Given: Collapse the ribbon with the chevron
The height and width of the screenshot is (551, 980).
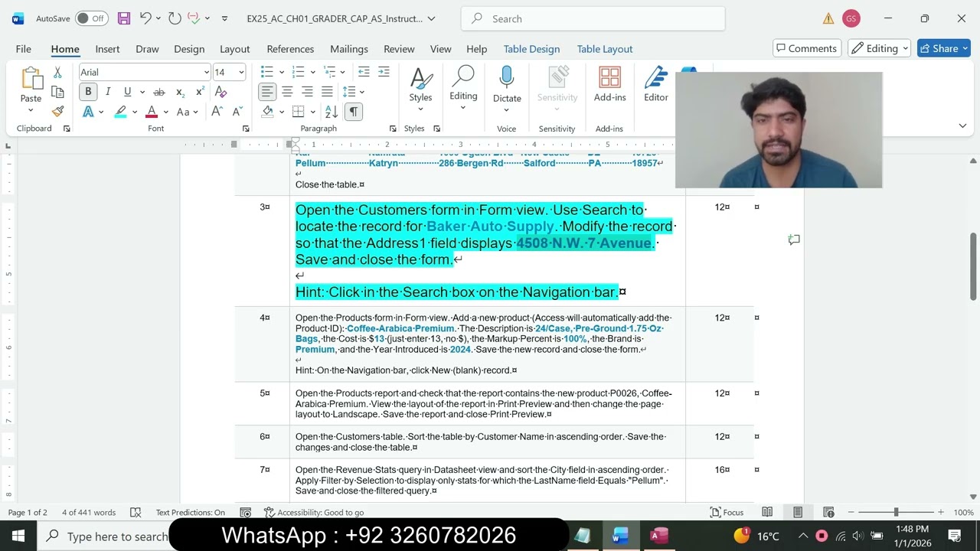Looking at the screenshot, I should 962,126.
